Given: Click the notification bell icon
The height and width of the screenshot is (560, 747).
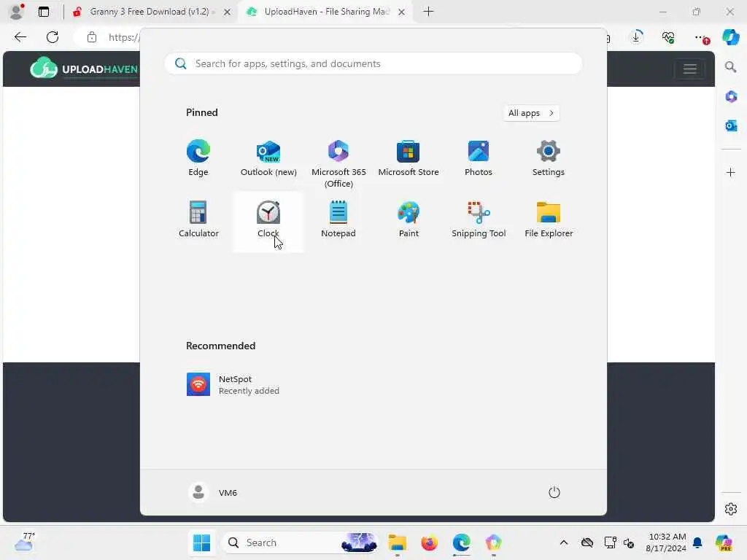Looking at the screenshot, I should tap(697, 542).
